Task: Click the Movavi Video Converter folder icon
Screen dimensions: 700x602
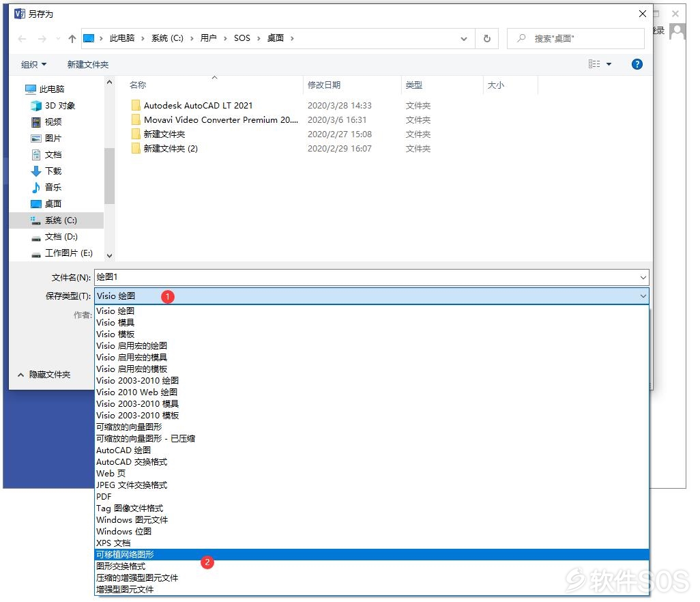Action: click(136, 119)
